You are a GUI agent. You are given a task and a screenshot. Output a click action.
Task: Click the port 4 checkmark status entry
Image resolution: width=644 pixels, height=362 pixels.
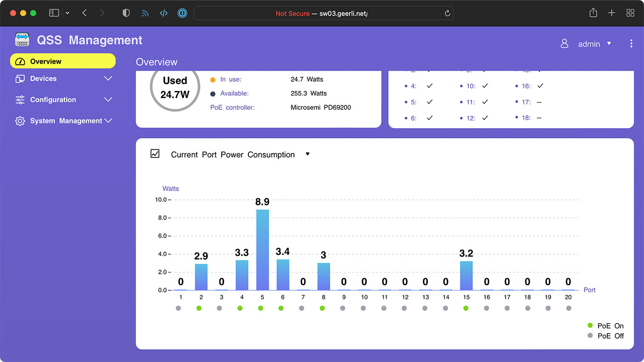pyautogui.click(x=419, y=86)
